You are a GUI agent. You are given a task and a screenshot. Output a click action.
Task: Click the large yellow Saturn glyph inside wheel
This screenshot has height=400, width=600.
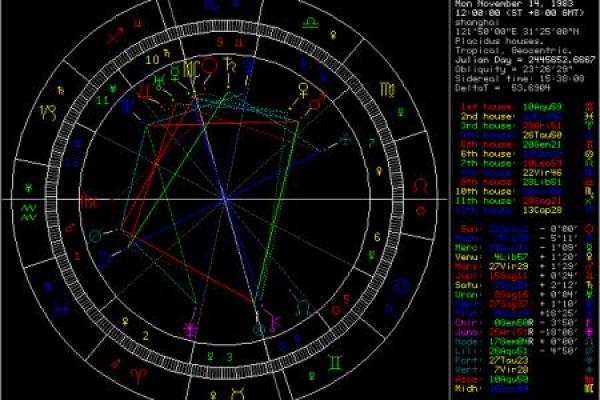pyautogui.click(x=230, y=65)
